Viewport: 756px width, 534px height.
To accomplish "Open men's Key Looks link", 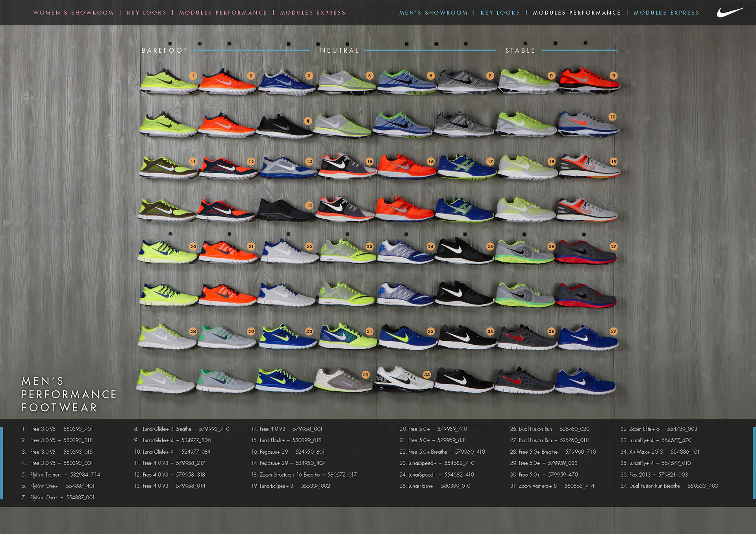I will click(x=500, y=13).
